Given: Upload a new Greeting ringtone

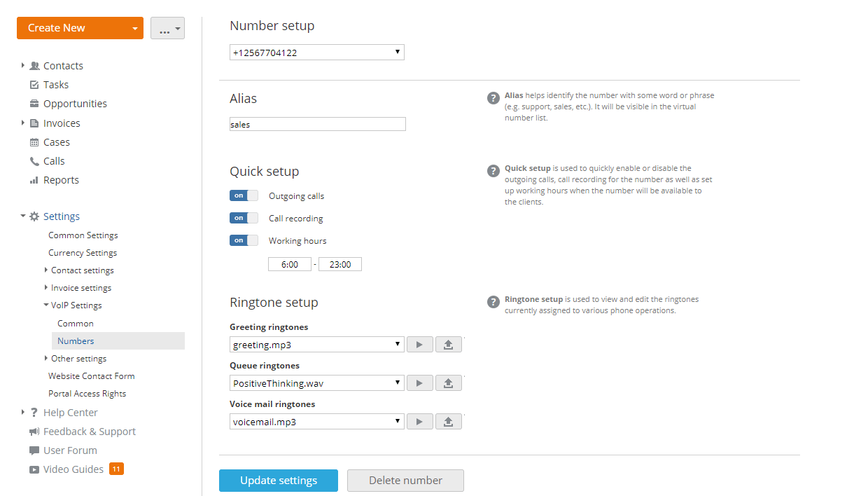Looking at the screenshot, I should 448,344.
